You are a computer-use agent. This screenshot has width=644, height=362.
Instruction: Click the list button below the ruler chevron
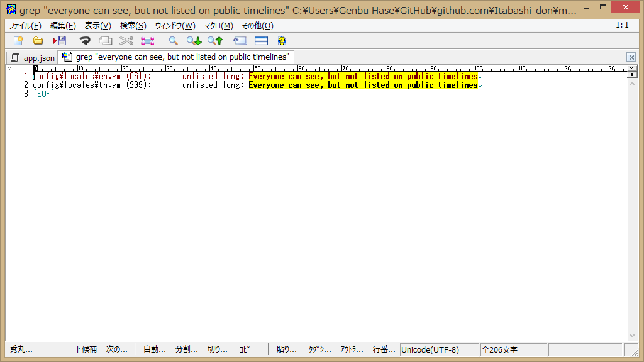(632, 75)
